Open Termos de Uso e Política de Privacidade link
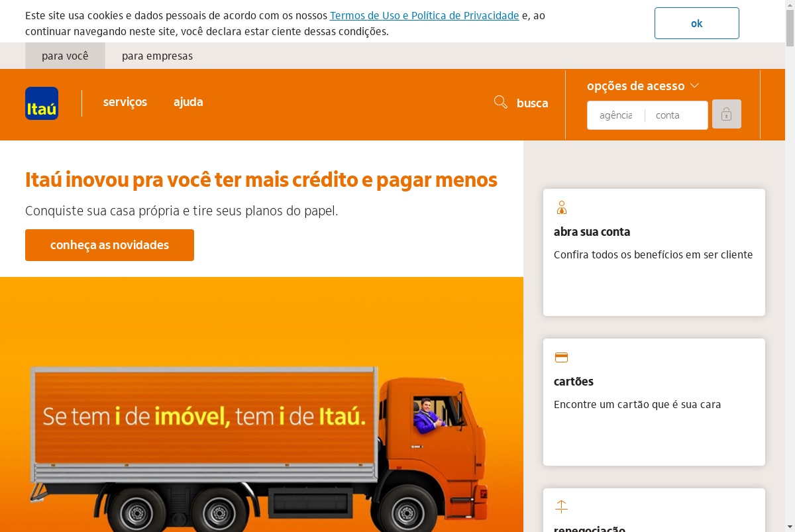This screenshot has width=795, height=532. [x=424, y=16]
